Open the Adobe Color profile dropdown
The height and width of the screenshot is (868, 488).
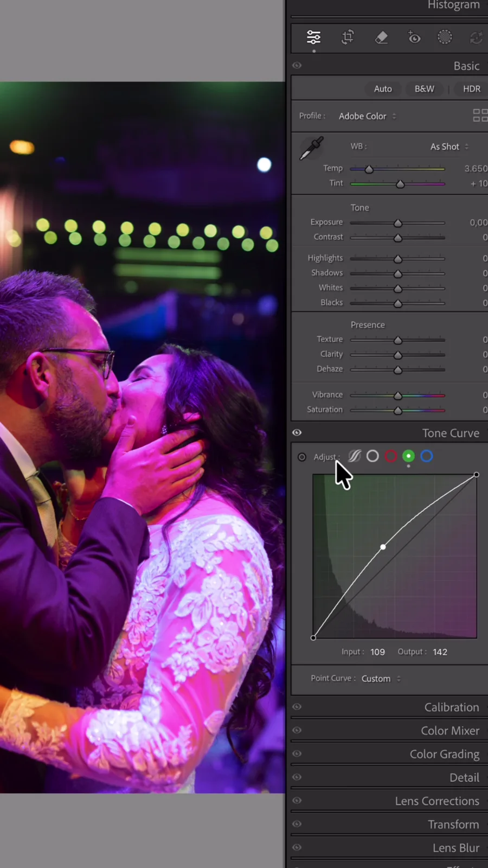[368, 116]
